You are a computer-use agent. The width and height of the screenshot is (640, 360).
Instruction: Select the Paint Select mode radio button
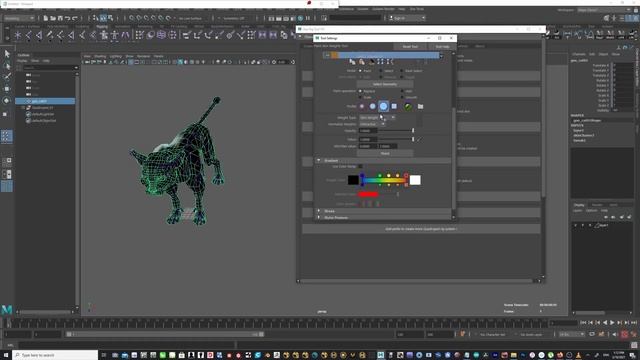(x=402, y=71)
